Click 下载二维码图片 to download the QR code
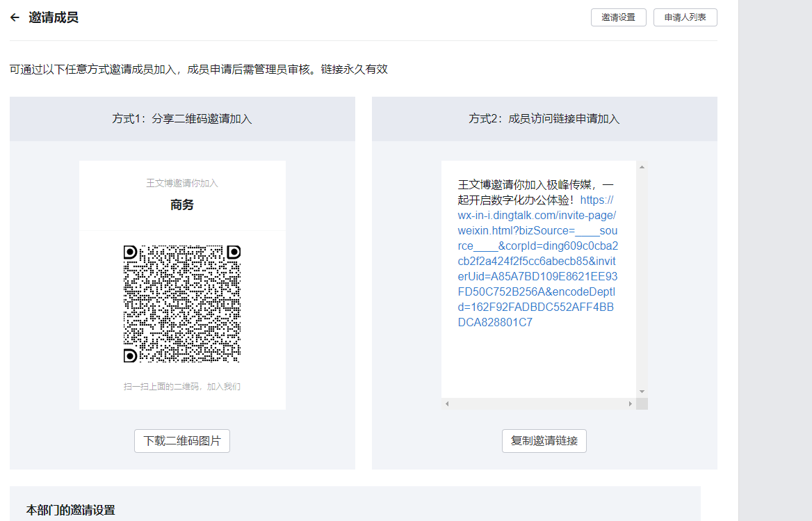 181,441
